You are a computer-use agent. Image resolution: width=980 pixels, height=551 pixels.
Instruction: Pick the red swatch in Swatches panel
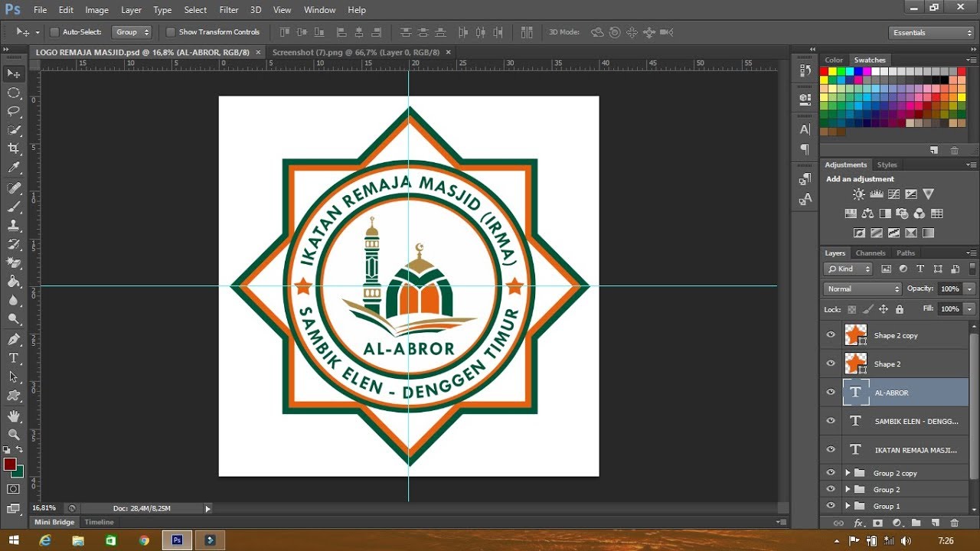[x=825, y=71]
